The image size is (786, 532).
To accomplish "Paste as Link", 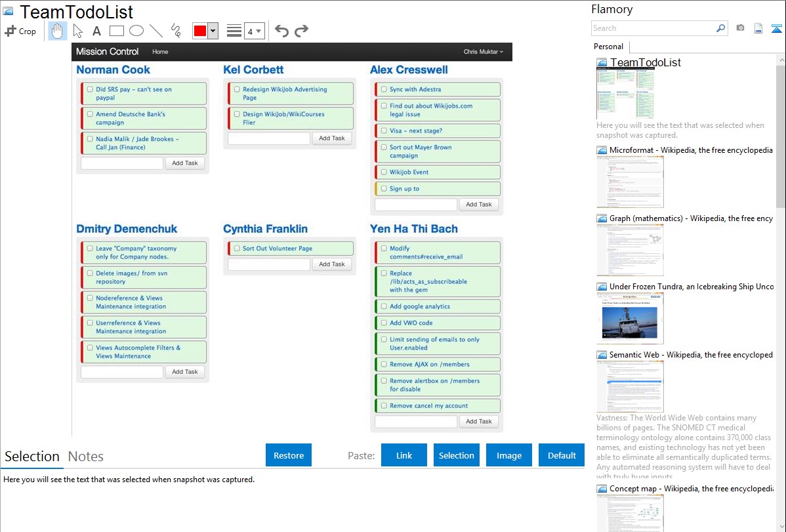I will point(404,455).
